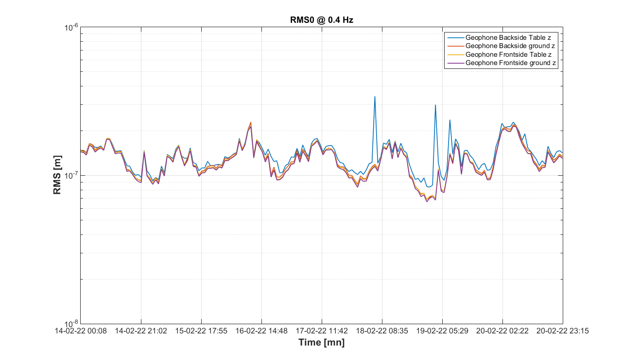Click x-axis tick label '14-02-22 00:08'
The image size is (622, 364).
pyautogui.click(x=81, y=331)
